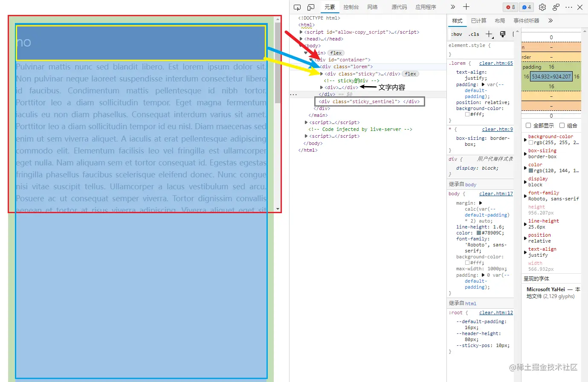Expand the div below the sticky comment
The width and height of the screenshot is (588, 382).
[322, 87]
